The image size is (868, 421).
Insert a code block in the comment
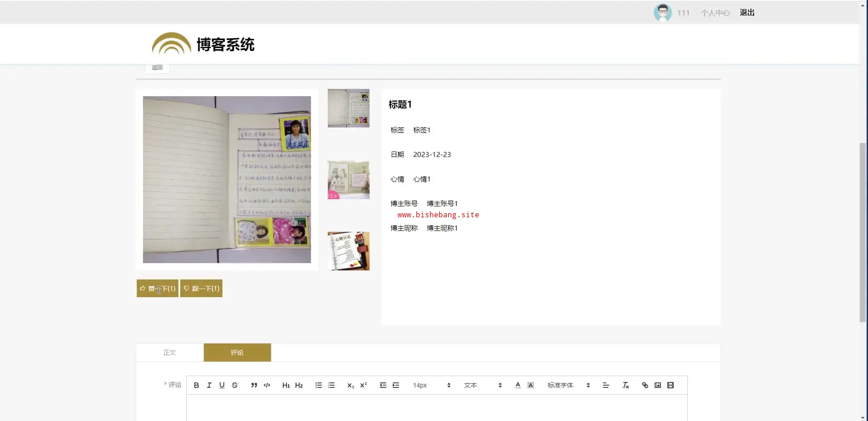coord(267,385)
